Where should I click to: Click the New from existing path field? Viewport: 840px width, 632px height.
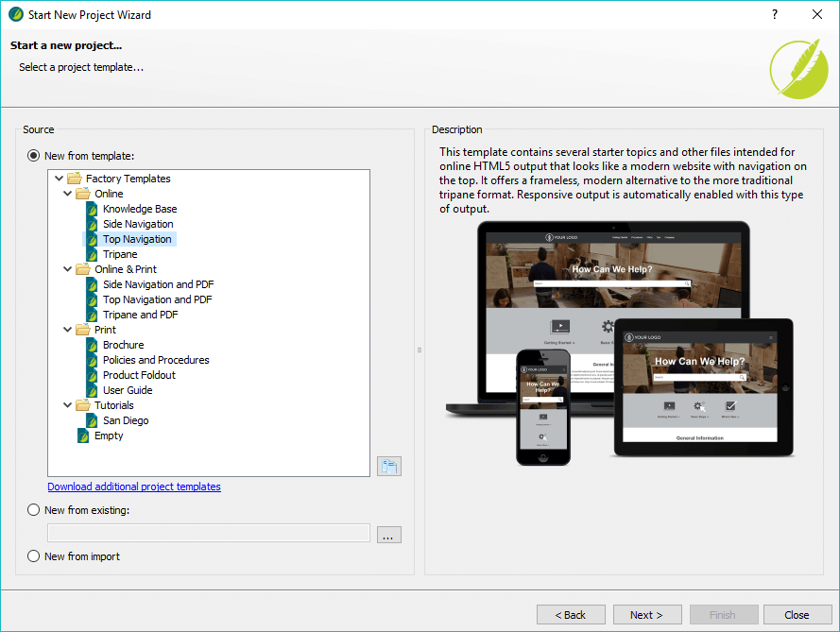(209, 533)
